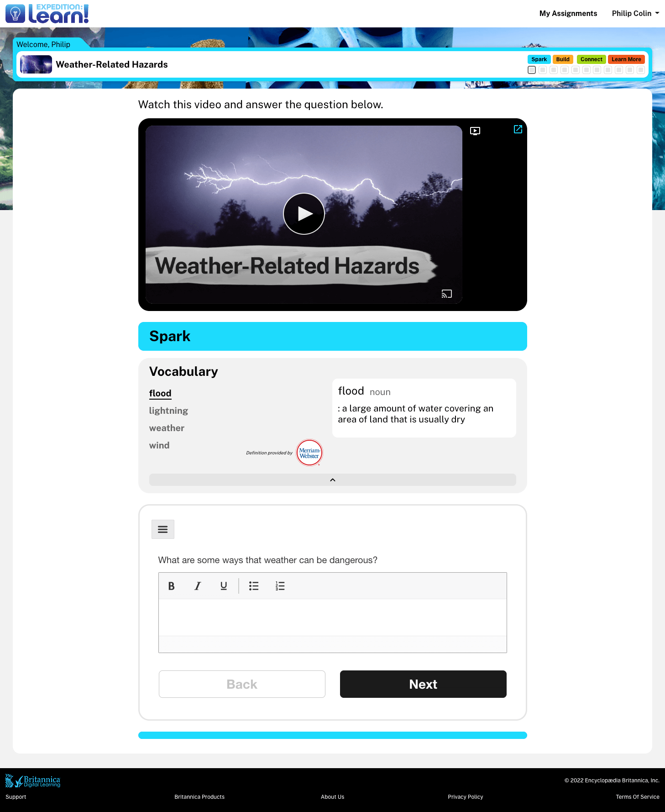Click the cast to screen icon
Viewport: 665px width, 812px height.
click(x=446, y=294)
